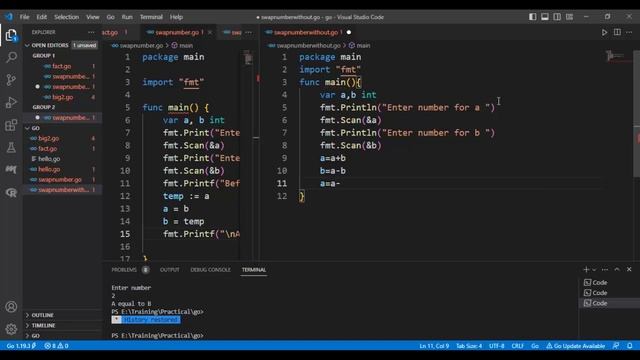This screenshot has width=640, height=360.
Task: Open Explorer views and more actions ellipsis
Action: click(x=91, y=32)
